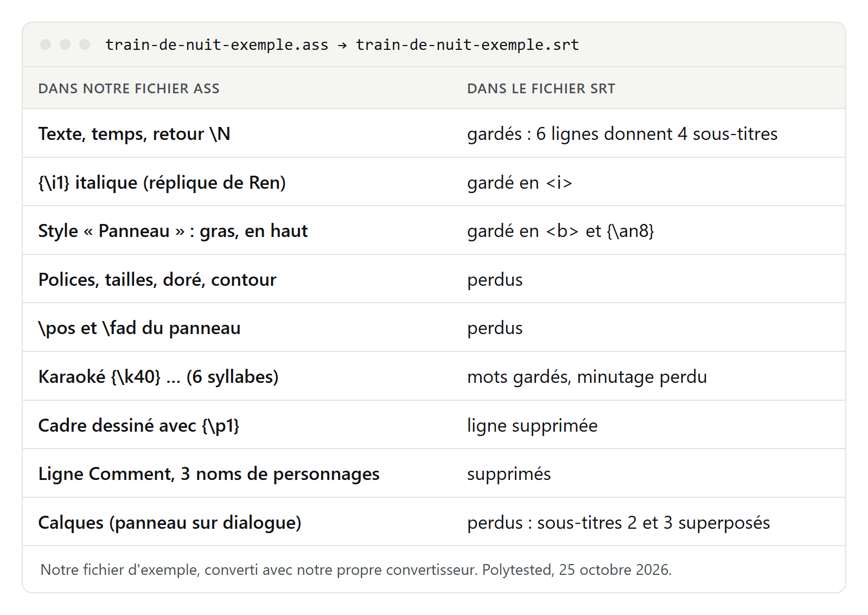Click "perdus" in the Polices, tailles row
868x615 pixels.
click(495, 279)
